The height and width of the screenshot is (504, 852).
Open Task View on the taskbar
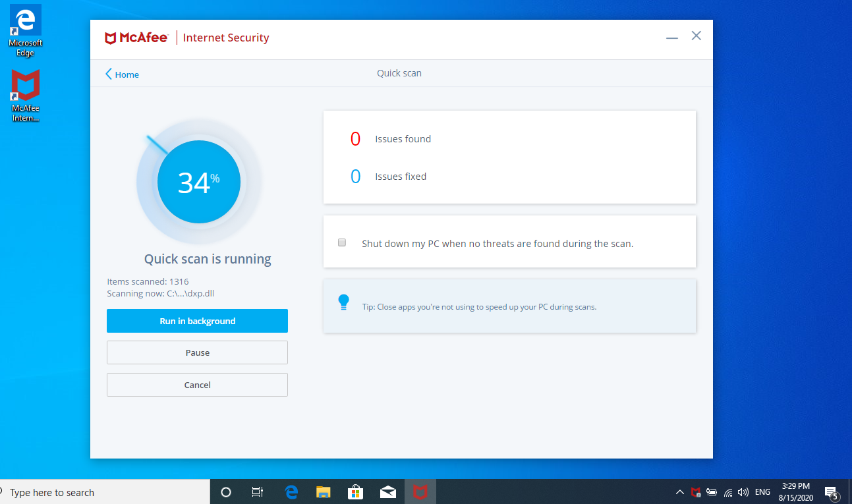[x=258, y=492]
